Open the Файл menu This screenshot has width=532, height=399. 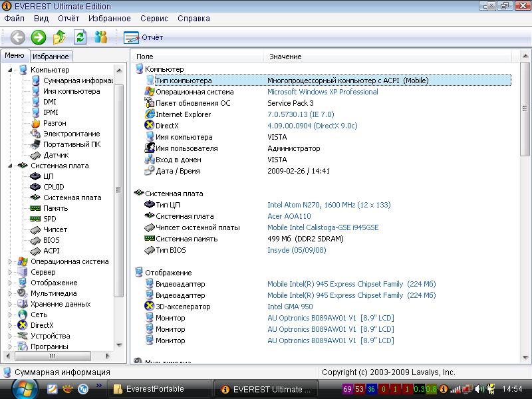pyautogui.click(x=14, y=19)
